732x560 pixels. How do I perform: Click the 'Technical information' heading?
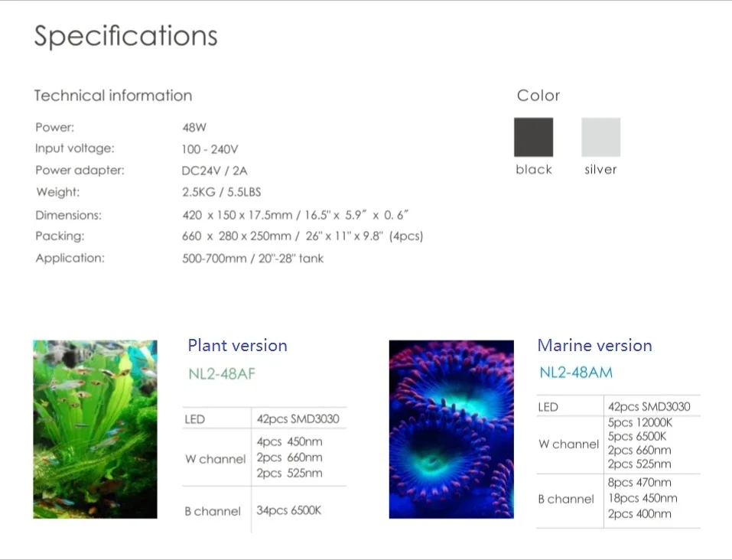pos(113,96)
